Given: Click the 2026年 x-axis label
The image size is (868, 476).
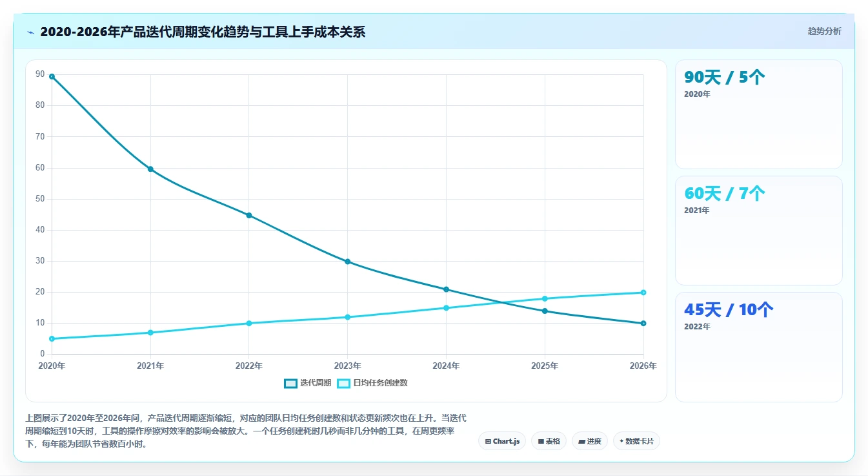Looking at the screenshot, I should pos(643,366).
